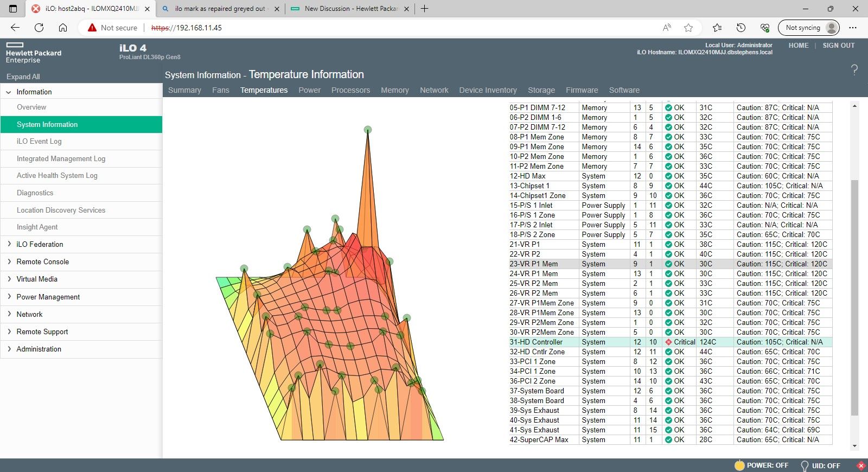
Task: Click the temperature table scrollbar thumb
Action: [x=854, y=297]
